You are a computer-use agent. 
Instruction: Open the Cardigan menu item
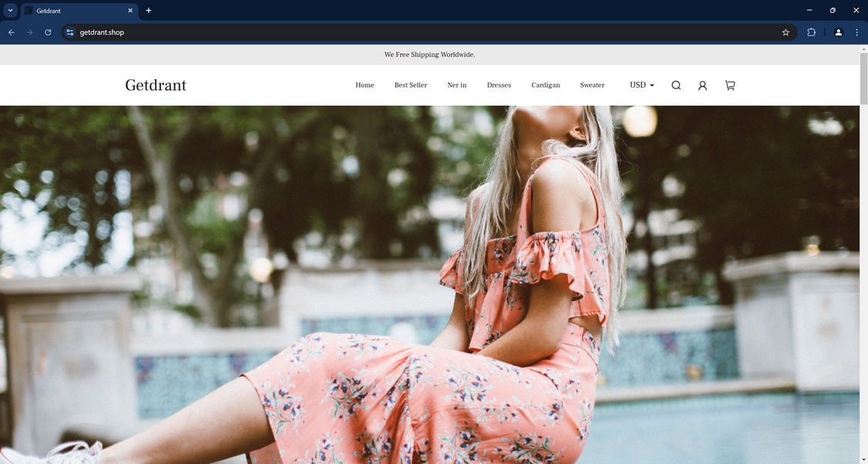(545, 86)
